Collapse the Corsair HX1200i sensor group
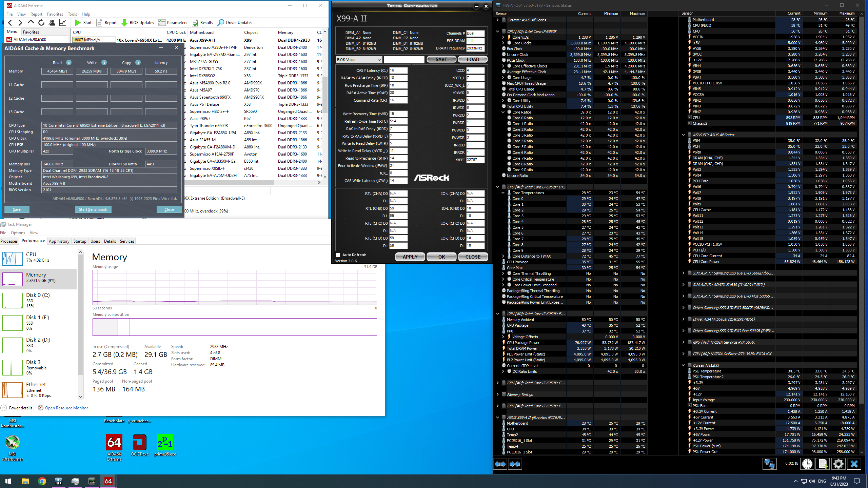The image size is (868, 488). click(x=684, y=365)
